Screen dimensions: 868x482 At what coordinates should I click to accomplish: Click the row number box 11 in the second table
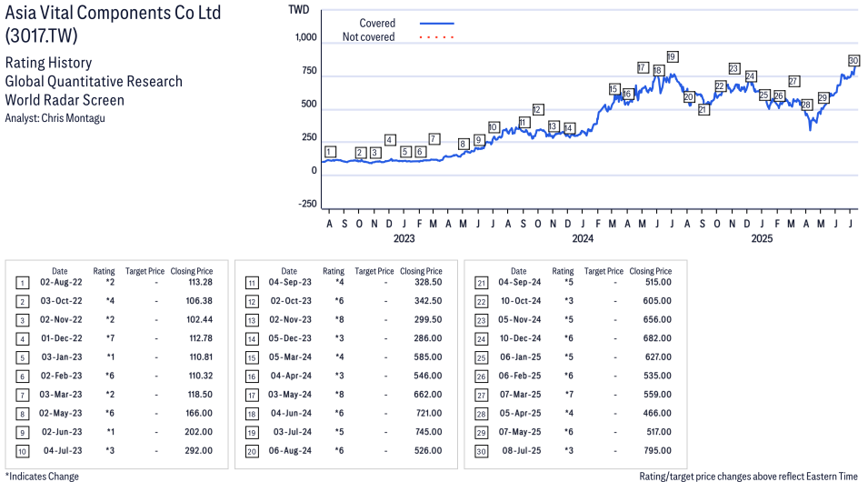(252, 283)
